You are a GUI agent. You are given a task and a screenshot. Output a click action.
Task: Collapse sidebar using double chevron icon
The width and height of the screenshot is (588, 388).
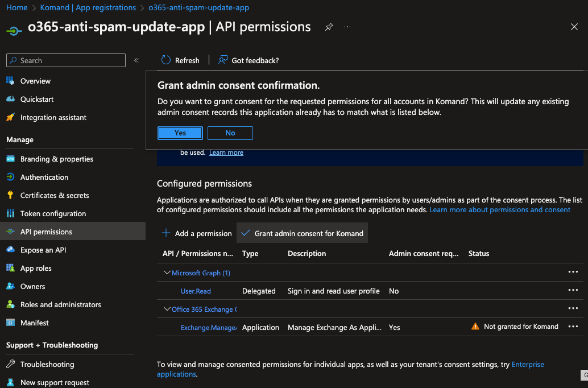click(x=136, y=60)
